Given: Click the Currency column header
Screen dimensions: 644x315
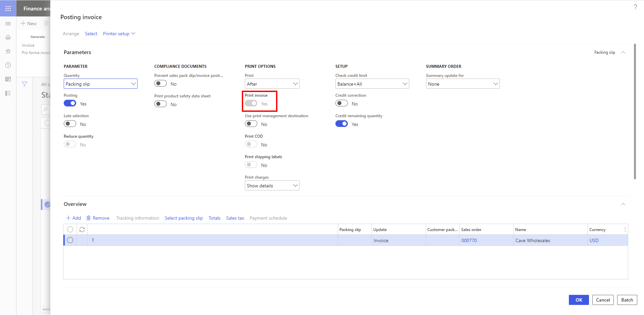Looking at the screenshot, I should coord(605,229).
